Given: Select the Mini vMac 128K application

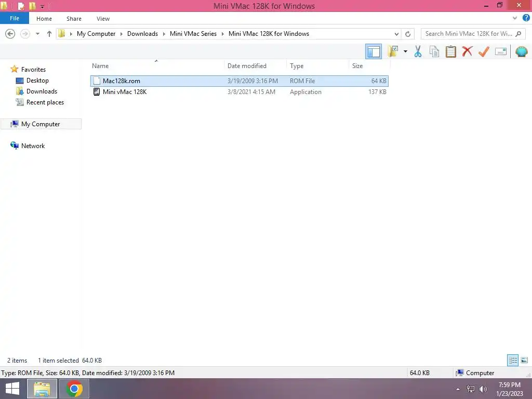Looking at the screenshot, I should (x=240, y=91).
